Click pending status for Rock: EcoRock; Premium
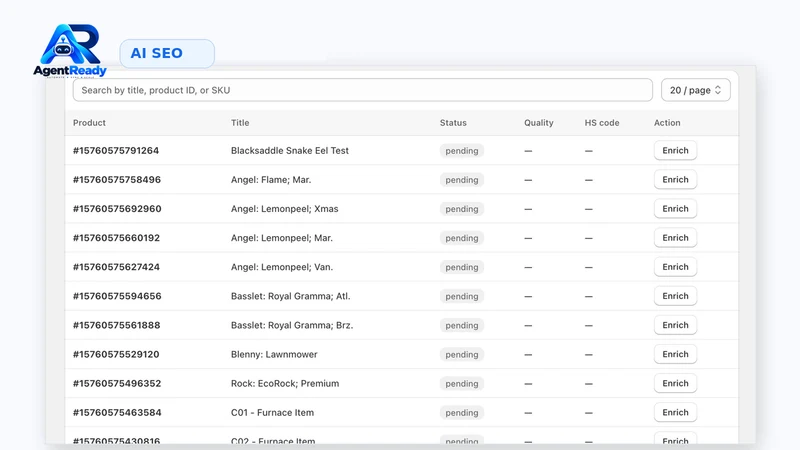Image resolution: width=800 pixels, height=450 pixels. click(x=462, y=383)
